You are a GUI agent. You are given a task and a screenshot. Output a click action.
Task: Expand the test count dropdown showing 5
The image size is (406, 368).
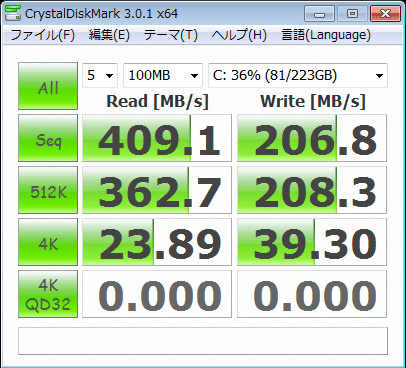click(x=100, y=75)
